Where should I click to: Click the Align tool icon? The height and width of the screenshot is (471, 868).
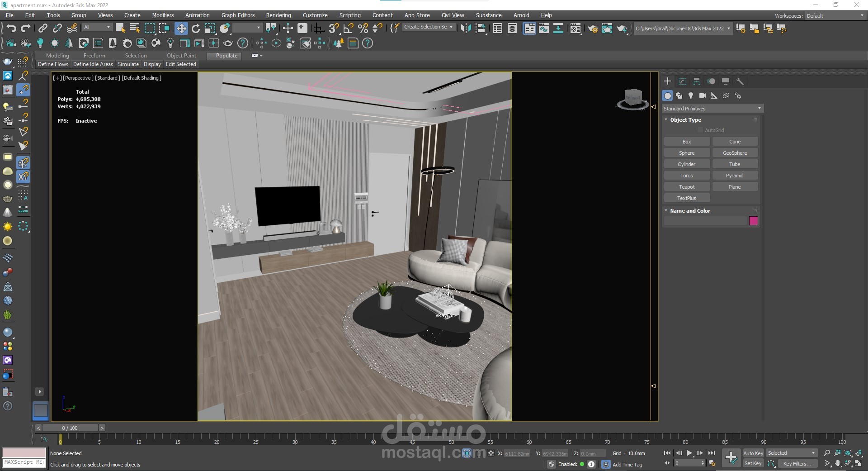[x=481, y=29]
